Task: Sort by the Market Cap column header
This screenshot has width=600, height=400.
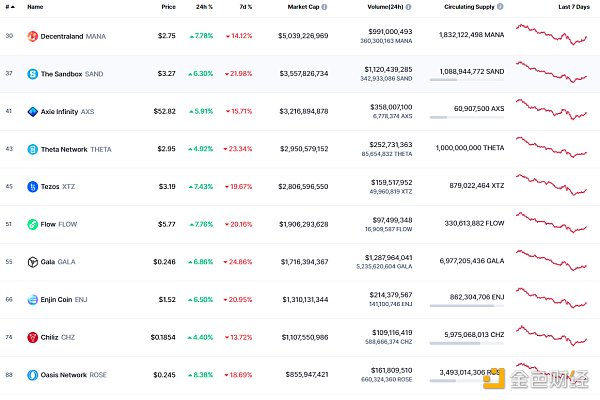Action: tap(303, 7)
